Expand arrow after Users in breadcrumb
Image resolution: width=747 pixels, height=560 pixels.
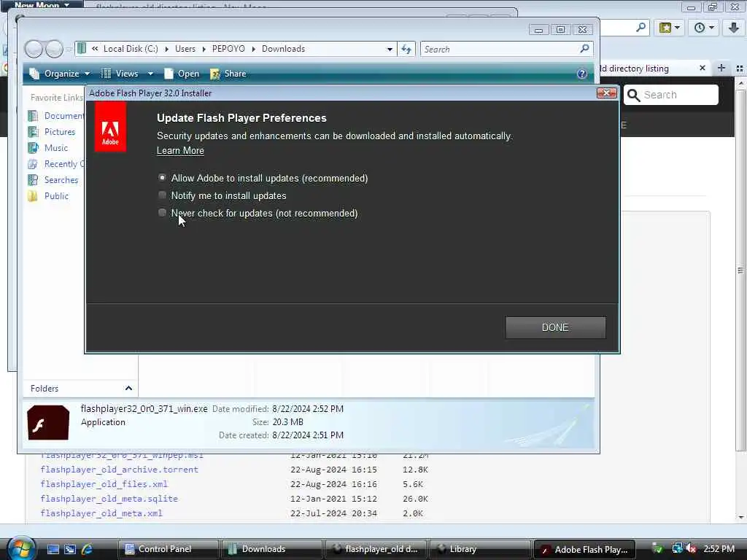point(204,49)
